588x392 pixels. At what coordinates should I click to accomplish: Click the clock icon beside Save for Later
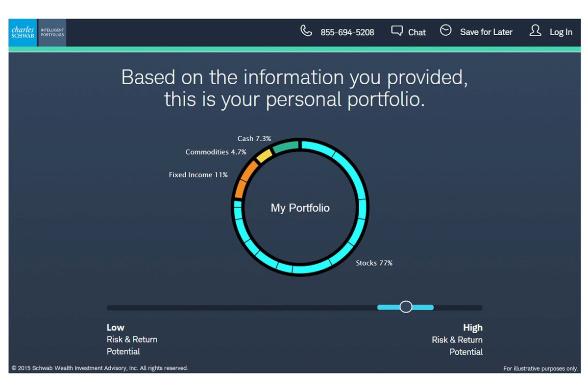tap(445, 31)
